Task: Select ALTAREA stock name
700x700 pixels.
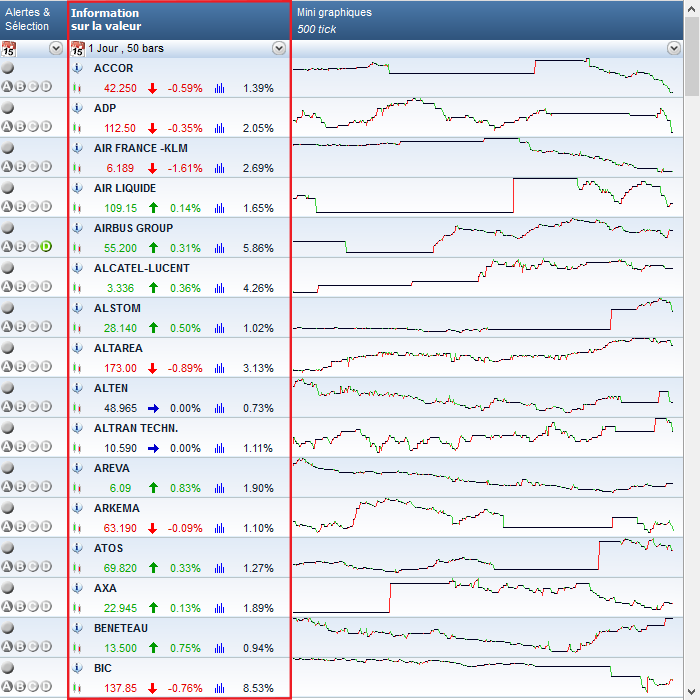Action: click(x=118, y=348)
